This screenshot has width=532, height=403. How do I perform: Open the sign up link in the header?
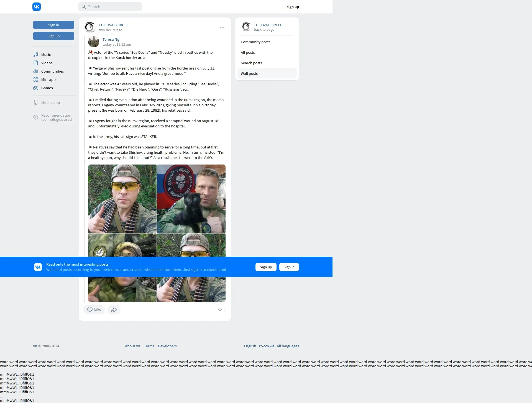click(293, 7)
